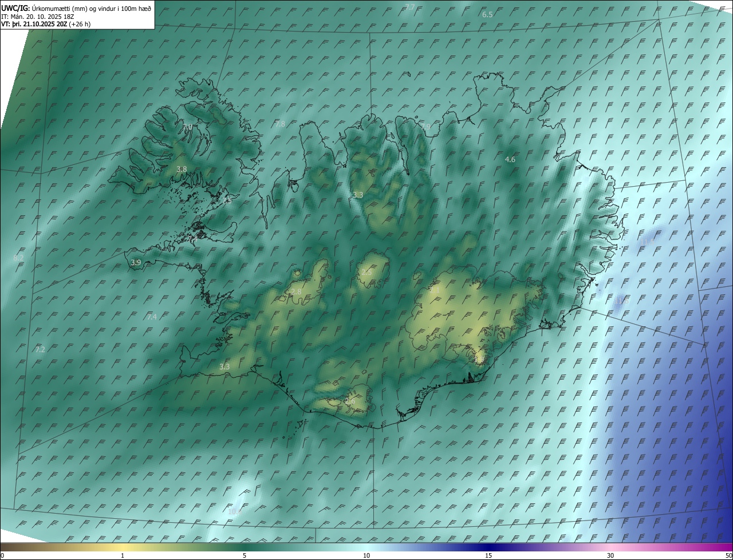Click the 3.3 value in north Iceland
Image resolution: width=733 pixels, height=560 pixels.
click(358, 195)
